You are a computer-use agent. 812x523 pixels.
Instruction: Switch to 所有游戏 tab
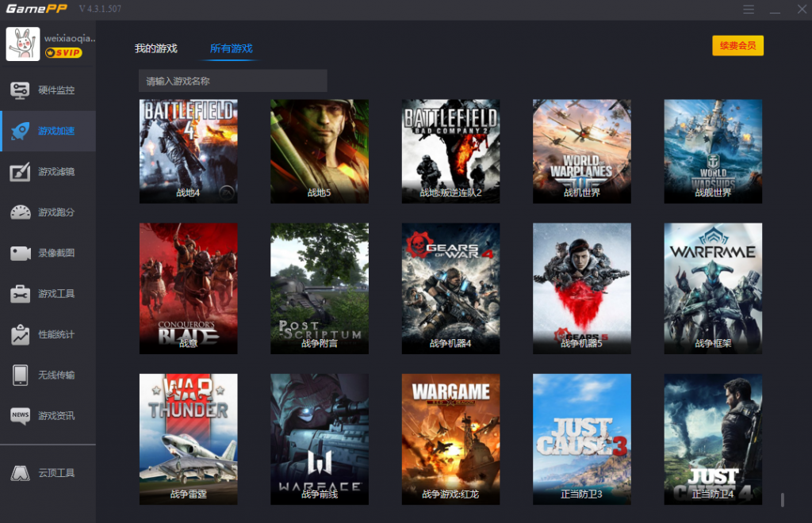pyautogui.click(x=231, y=48)
